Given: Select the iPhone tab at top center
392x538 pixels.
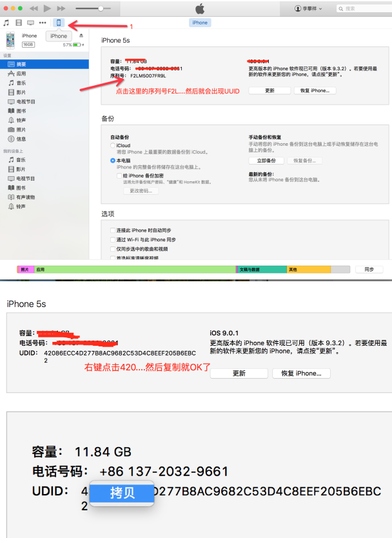Looking at the screenshot, I should click(x=200, y=23).
